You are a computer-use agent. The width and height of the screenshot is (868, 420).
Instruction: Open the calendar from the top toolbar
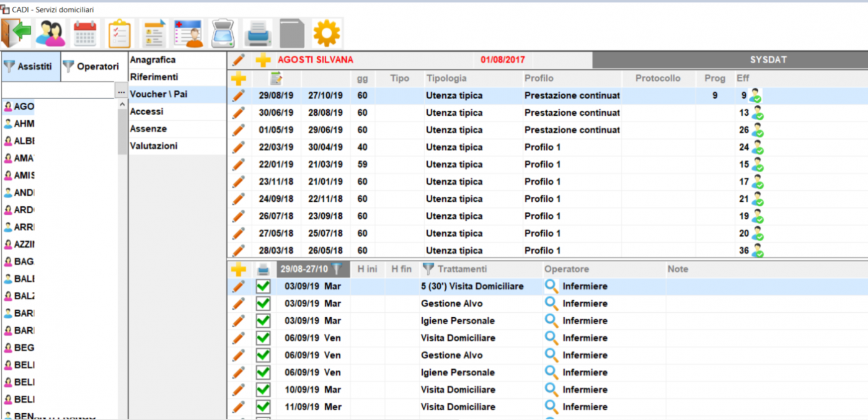(85, 33)
